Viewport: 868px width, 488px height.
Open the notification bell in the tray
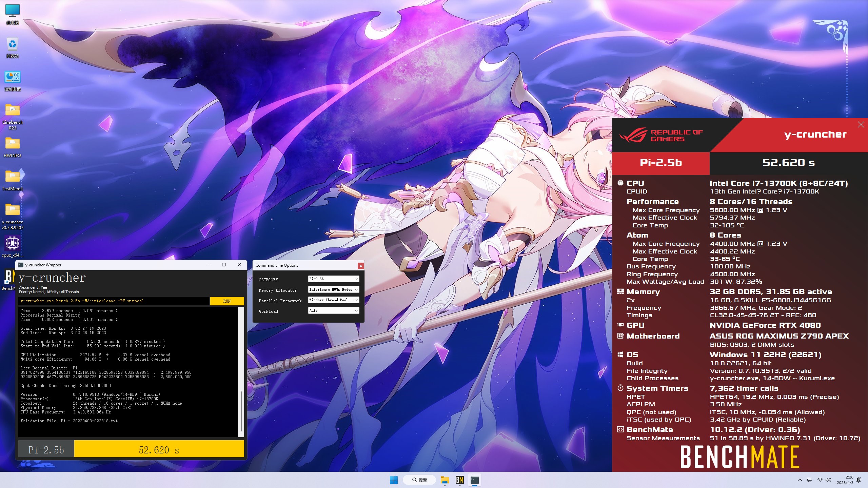859,480
